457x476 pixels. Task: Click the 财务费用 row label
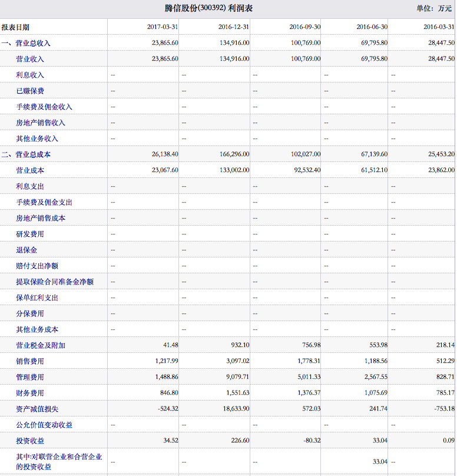click(x=29, y=393)
